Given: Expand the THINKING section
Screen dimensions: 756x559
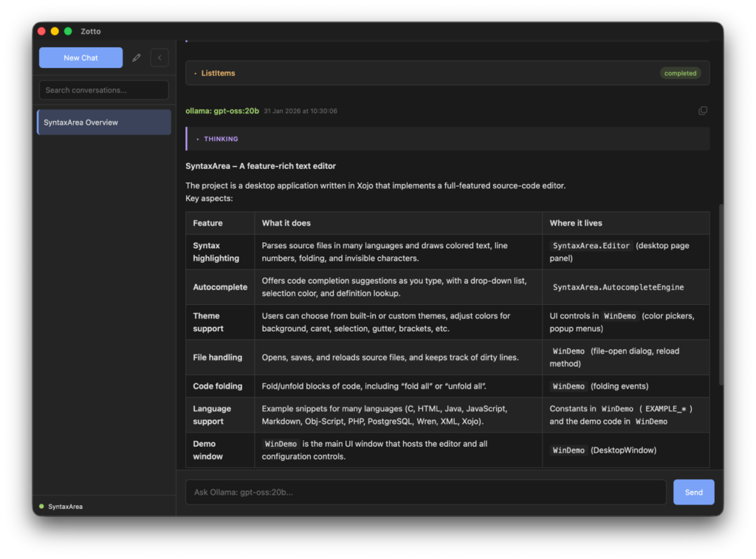Looking at the screenshot, I should pyautogui.click(x=221, y=139).
